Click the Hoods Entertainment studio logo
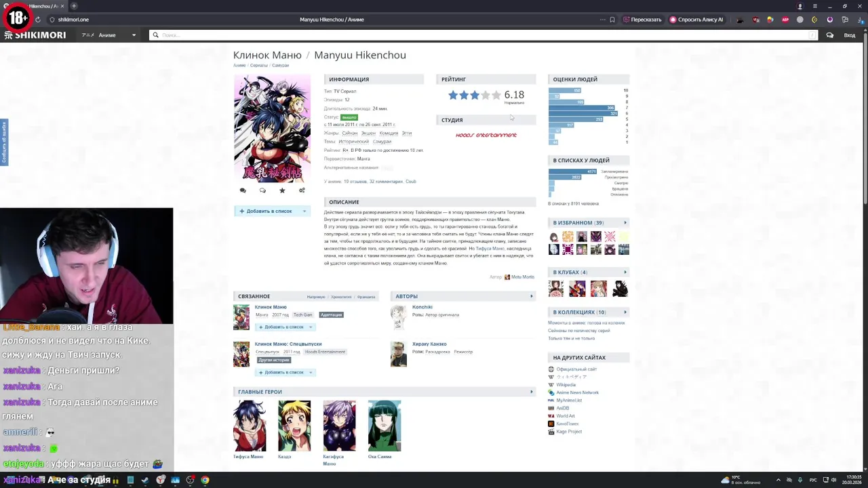 point(486,135)
